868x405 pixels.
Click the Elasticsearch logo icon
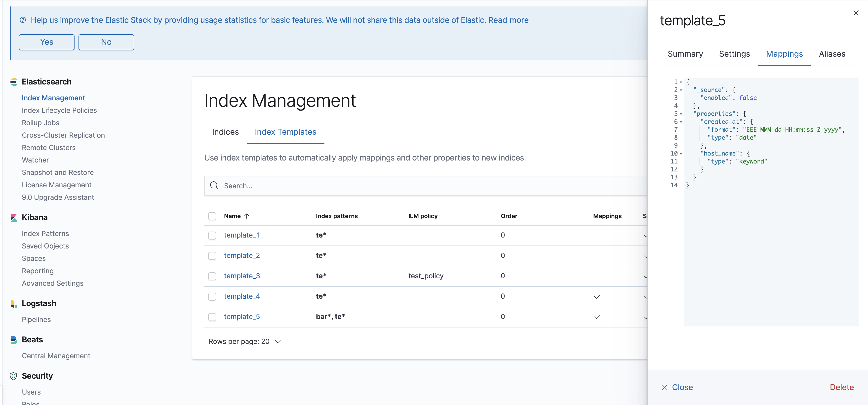[x=14, y=82]
